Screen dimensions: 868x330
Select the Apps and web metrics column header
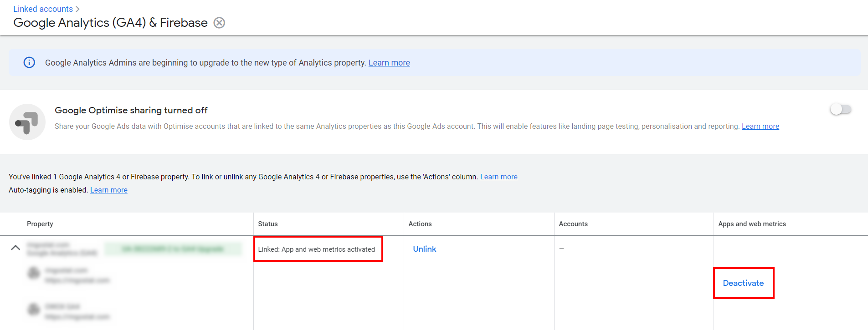pyautogui.click(x=752, y=224)
